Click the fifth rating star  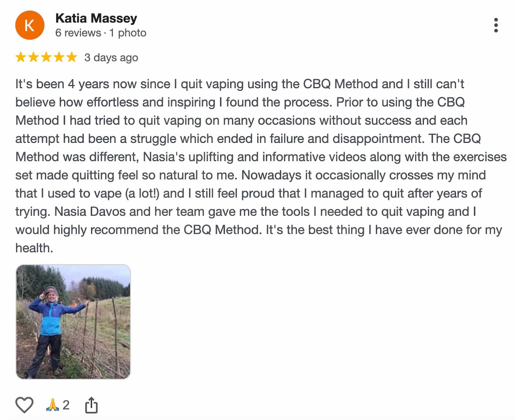[72, 57]
